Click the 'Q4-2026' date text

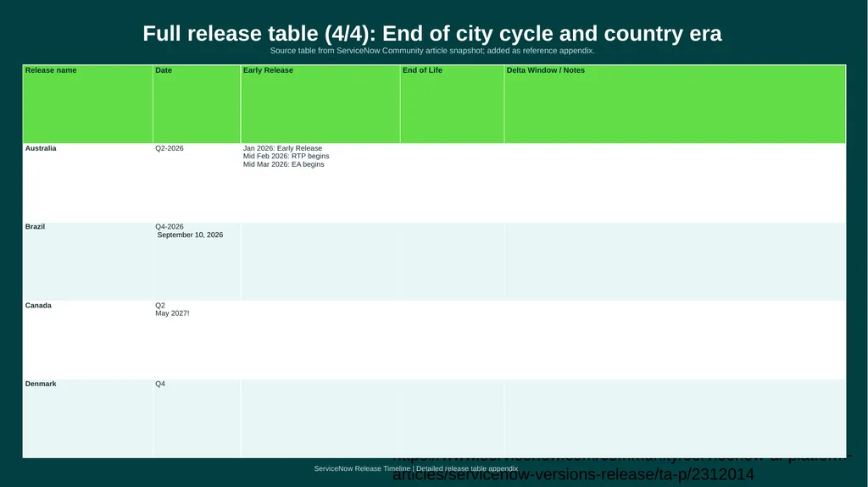click(x=170, y=227)
